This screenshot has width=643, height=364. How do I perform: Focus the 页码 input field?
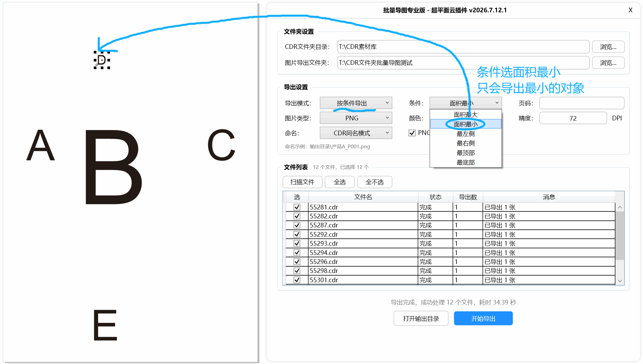point(581,103)
